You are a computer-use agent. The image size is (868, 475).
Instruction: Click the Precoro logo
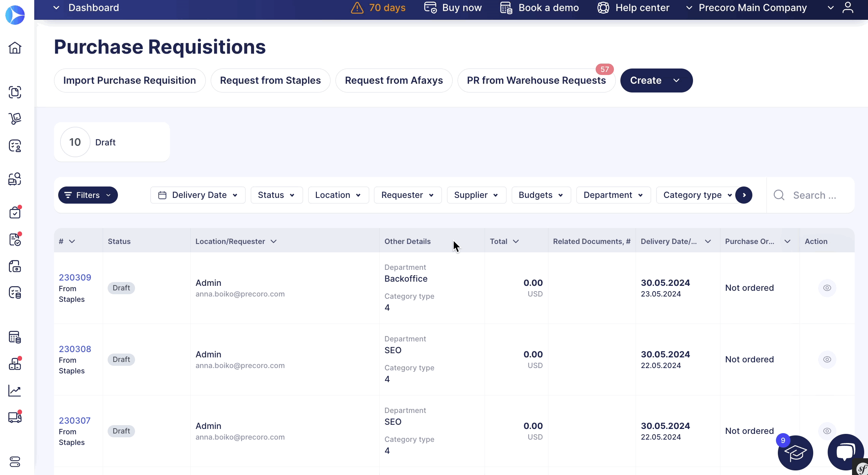click(x=15, y=15)
